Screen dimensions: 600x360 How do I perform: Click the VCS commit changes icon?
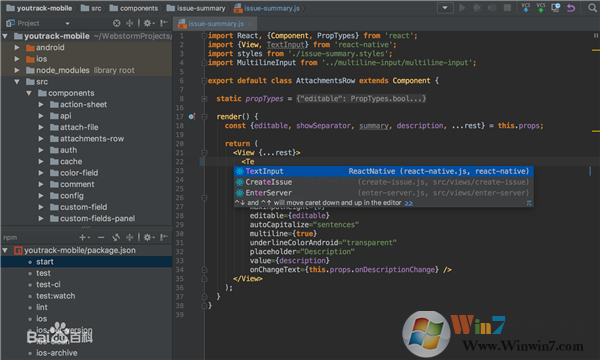[541, 8]
